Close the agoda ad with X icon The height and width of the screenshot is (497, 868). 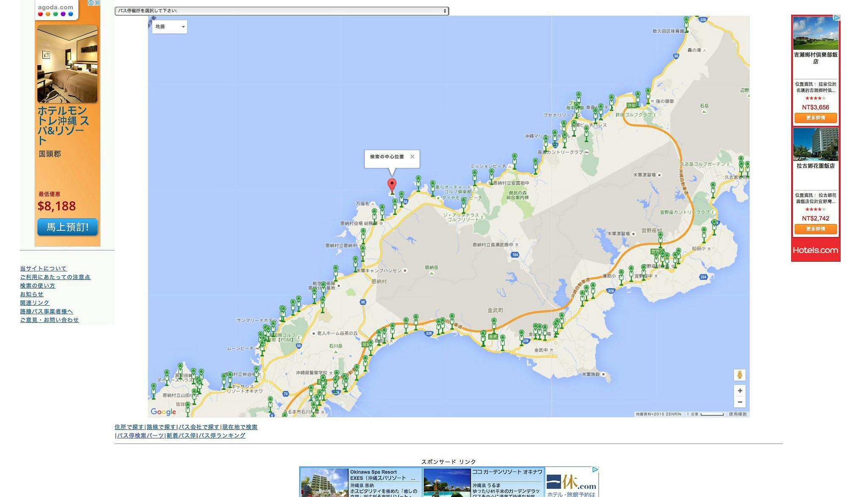point(97,3)
